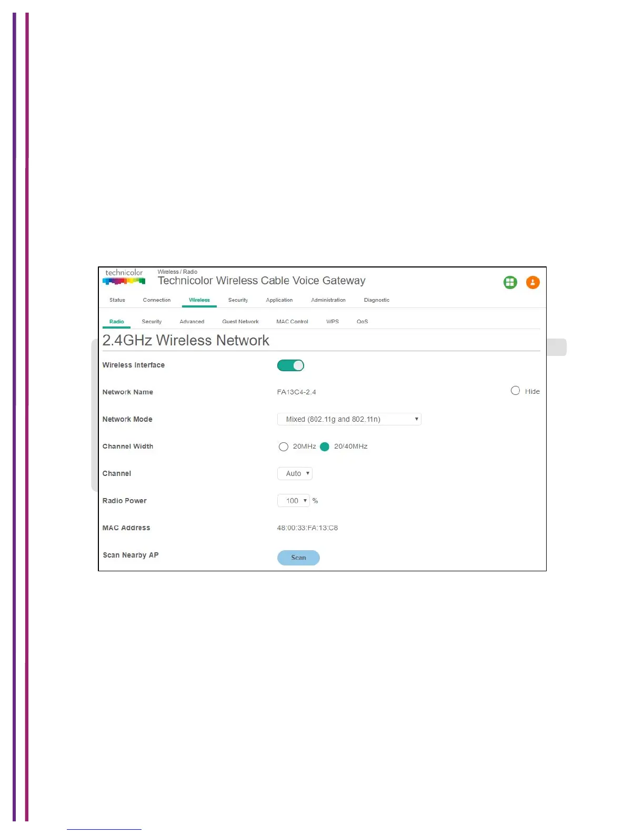644x834 pixels.
Task: Click the Wireless Interface label
Action: click(134, 365)
